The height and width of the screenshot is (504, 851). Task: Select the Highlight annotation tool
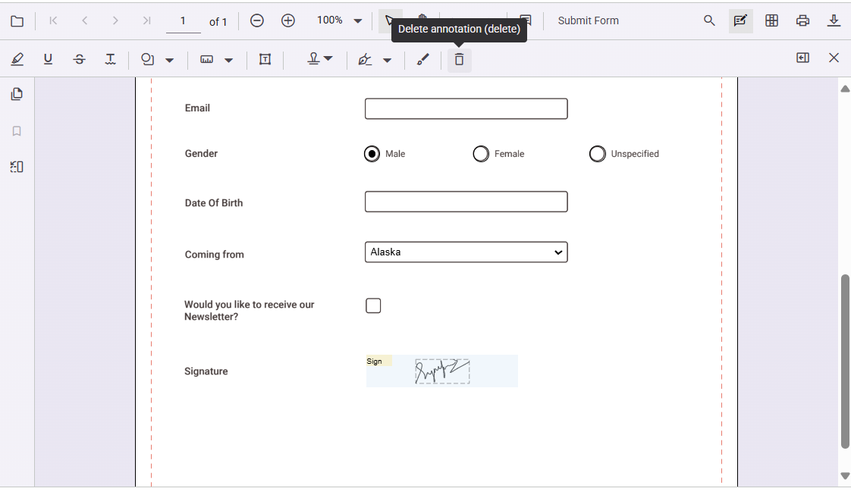17,58
